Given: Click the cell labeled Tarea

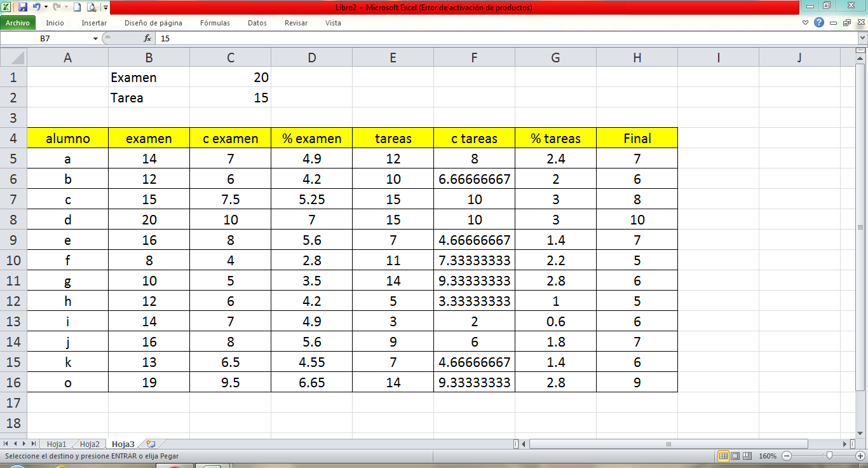Looking at the screenshot, I should tap(149, 98).
